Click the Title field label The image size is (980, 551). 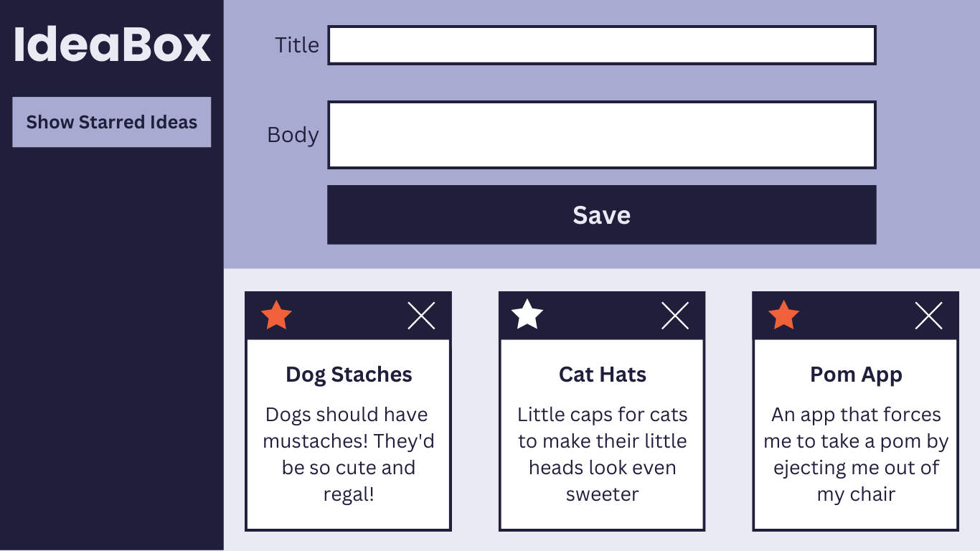[x=297, y=45]
